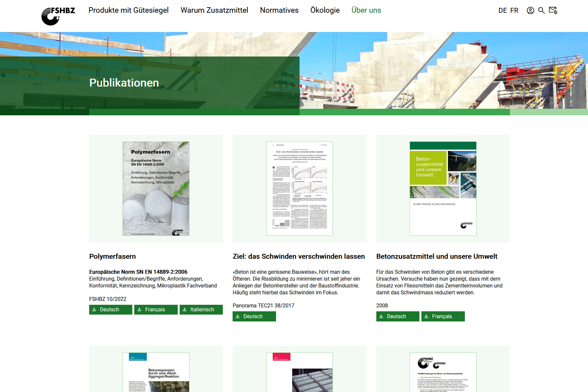The image size is (588, 392).
Task: Download Polymerfasern in Deutsch
Action: point(110,310)
